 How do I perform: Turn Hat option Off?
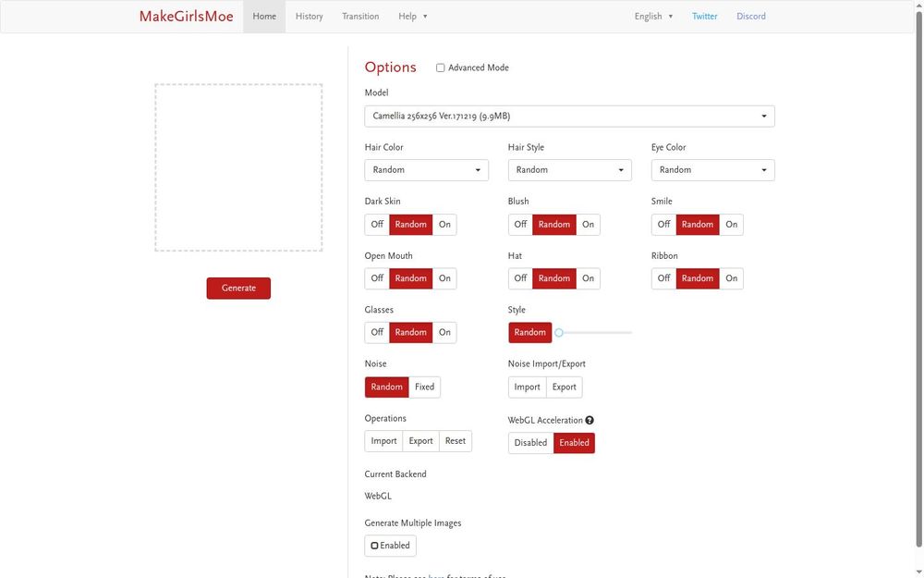coord(520,278)
